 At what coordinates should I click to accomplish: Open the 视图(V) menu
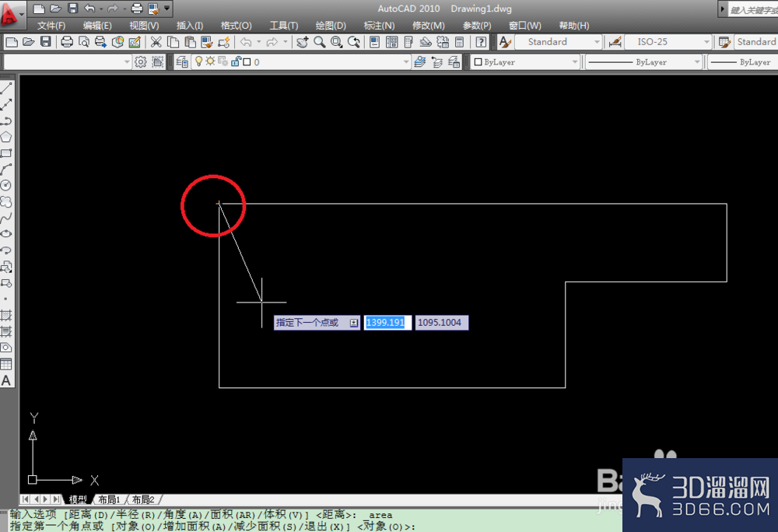[144, 26]
